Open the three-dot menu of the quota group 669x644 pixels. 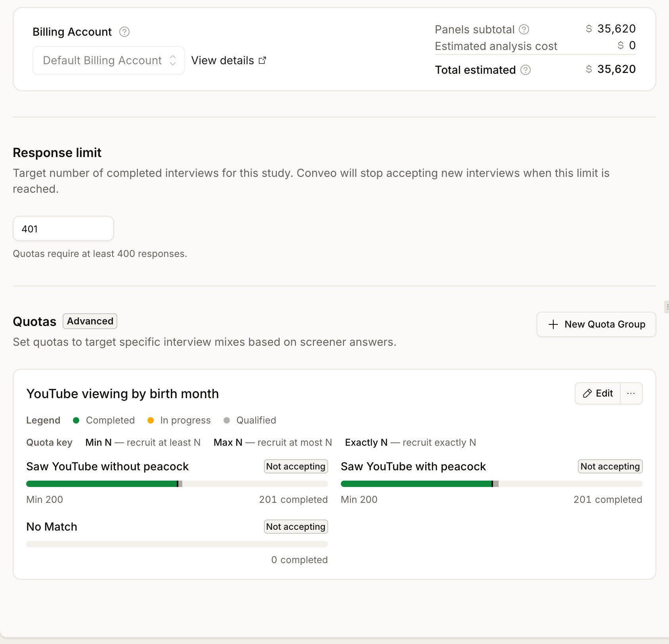pos(631,393)
